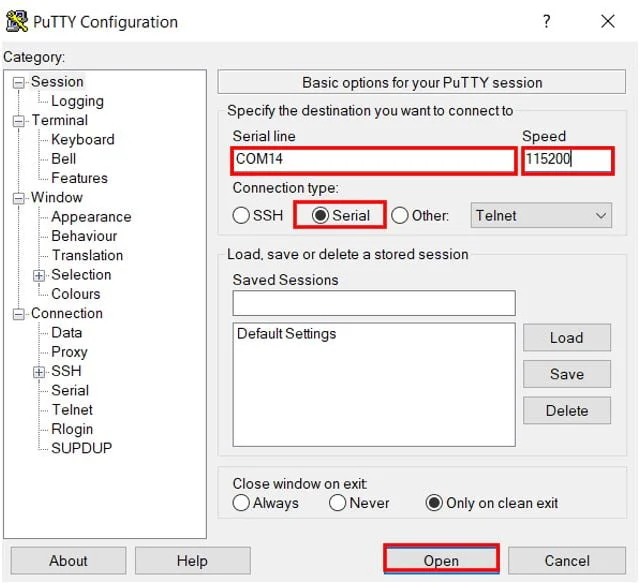This screenshot has width=640, height=583.
Task: Click the Speed field showing 115200
Action: point(568,159)
